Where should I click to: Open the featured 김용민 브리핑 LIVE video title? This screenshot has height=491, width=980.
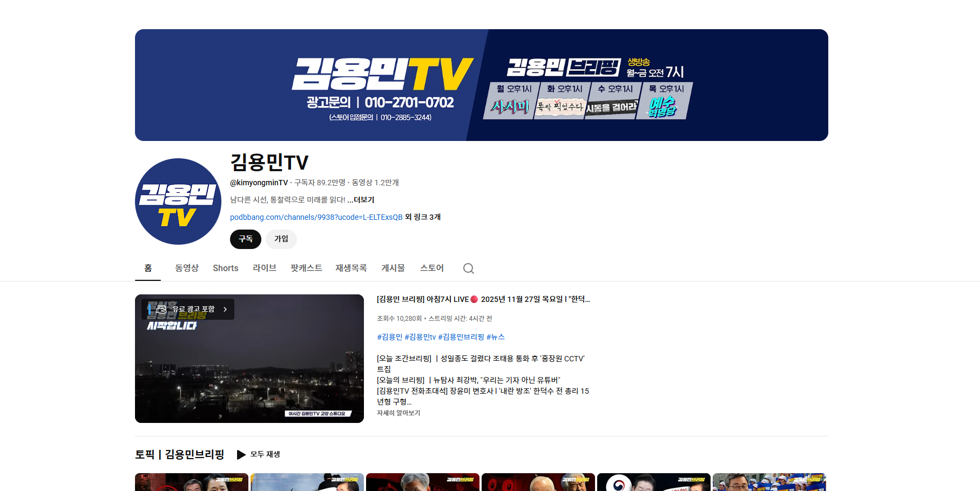pos(483,299)
